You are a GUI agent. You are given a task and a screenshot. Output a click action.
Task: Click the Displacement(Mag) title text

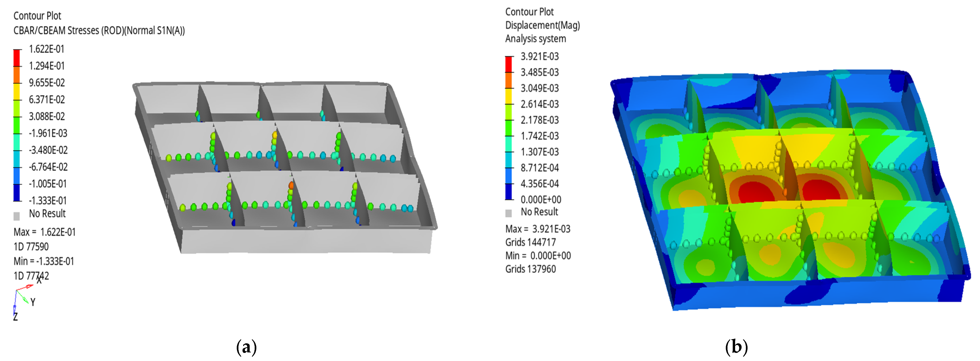[x=542, y=25]
